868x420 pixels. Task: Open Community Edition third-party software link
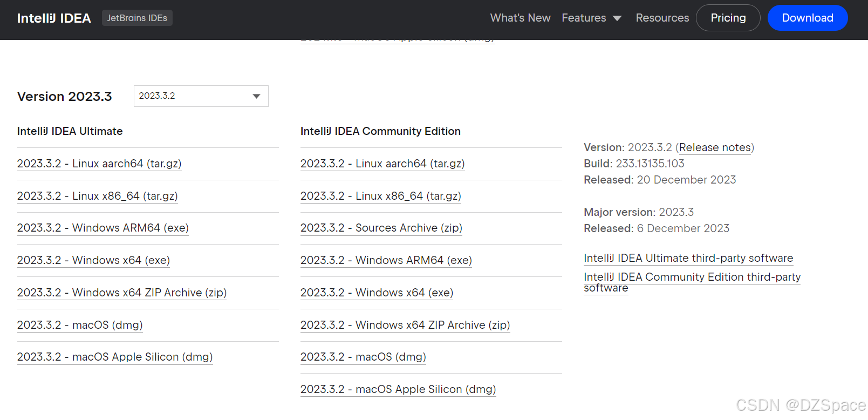coord(692,282)
